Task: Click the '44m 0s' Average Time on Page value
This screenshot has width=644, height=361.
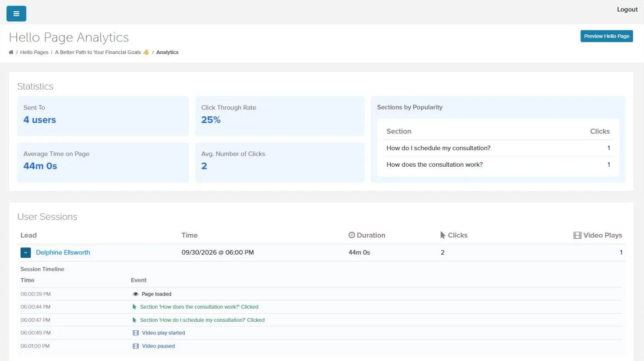Action: (40, 166)
